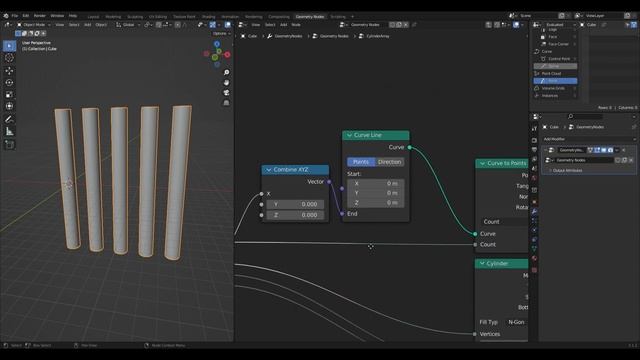Expand the Output Attributes panel
This screenshot has width=640, height=360.
567,171
